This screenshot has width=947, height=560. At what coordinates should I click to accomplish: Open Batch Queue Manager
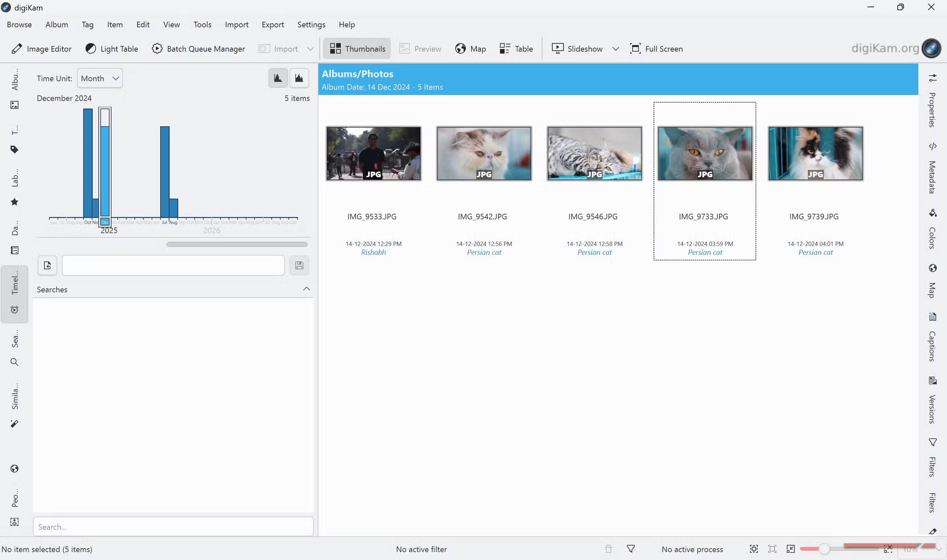point(198,49)
